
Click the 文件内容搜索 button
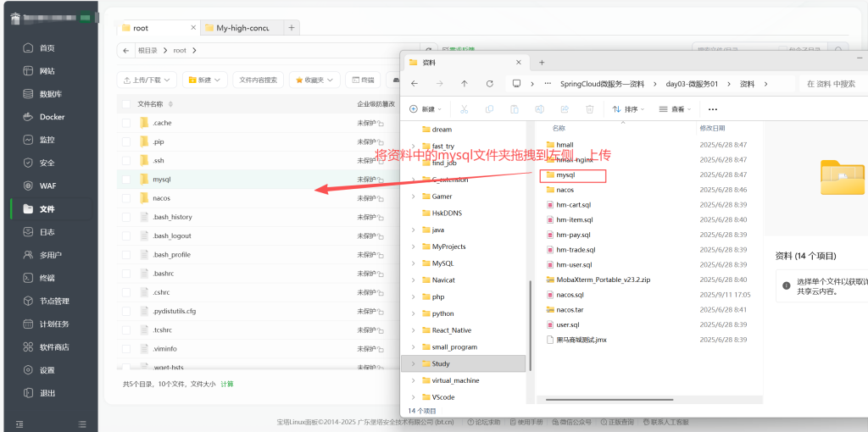(x=258, y=80)
